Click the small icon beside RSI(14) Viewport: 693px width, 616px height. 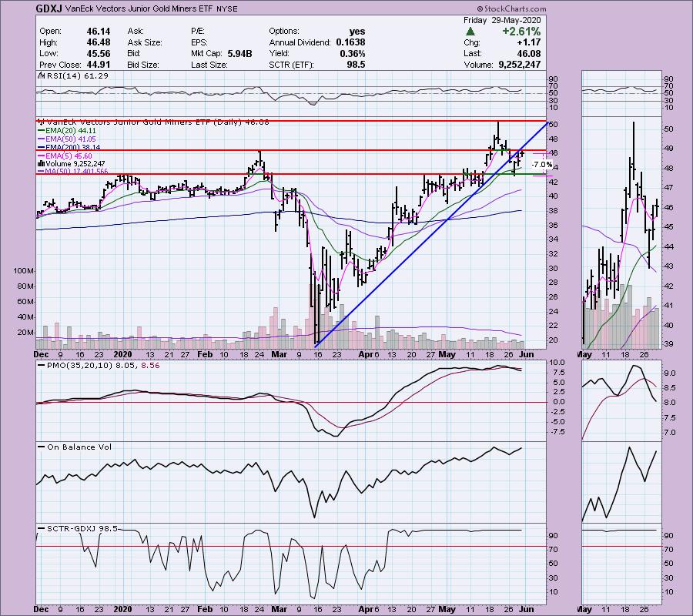41,75
